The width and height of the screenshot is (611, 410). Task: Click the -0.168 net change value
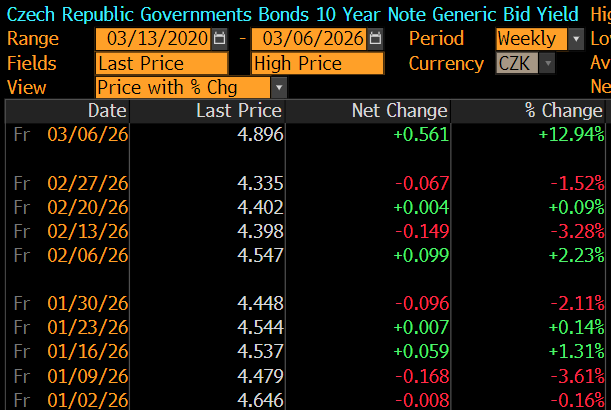(x=421, y=375)
